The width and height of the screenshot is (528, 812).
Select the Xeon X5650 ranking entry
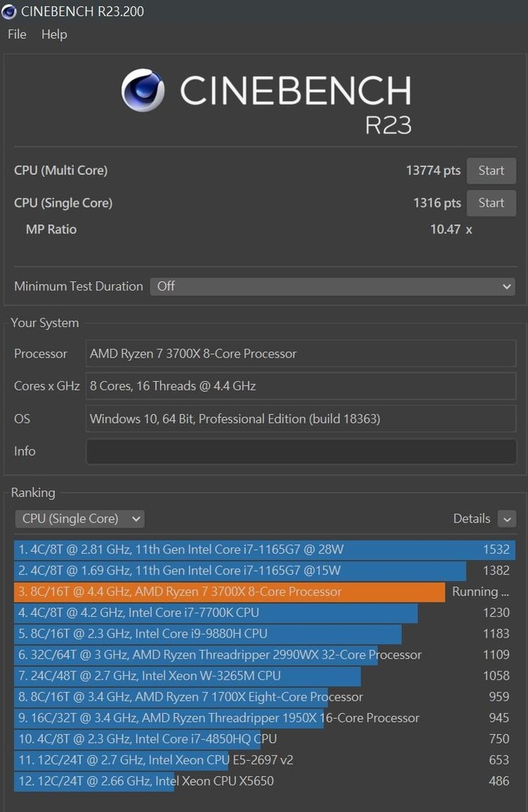[265, 781]
